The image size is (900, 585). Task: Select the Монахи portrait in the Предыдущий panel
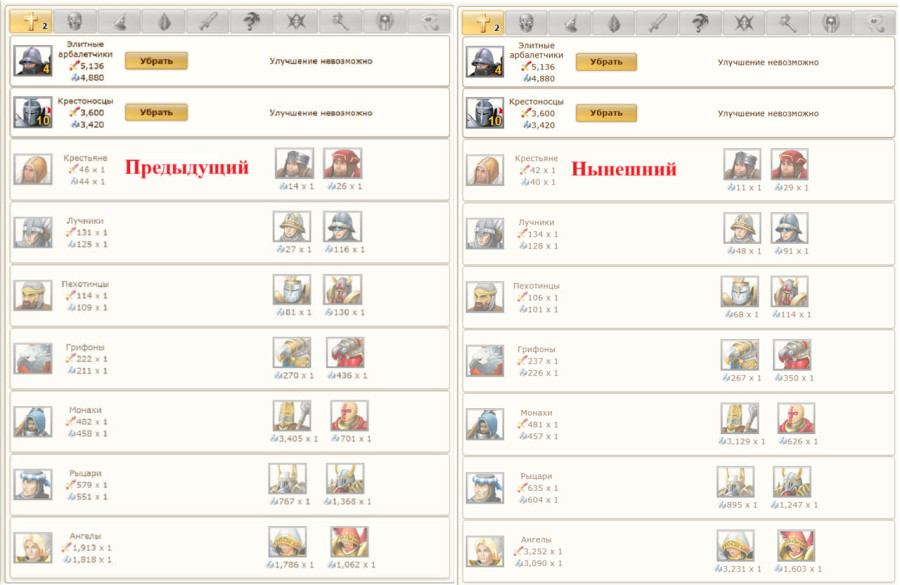point(33,422)
